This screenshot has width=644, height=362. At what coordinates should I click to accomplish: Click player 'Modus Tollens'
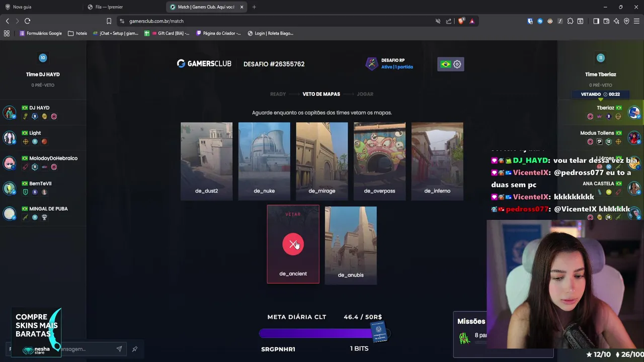597,133
